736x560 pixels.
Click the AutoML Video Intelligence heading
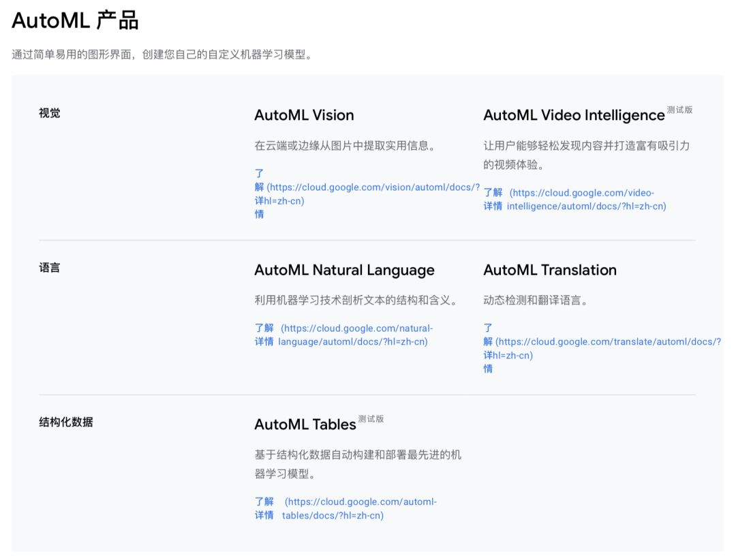coord(574,115)
